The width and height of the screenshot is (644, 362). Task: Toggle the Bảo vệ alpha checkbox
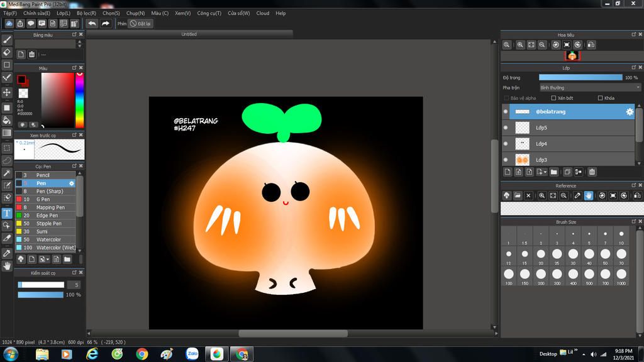[x=506, y=98]
